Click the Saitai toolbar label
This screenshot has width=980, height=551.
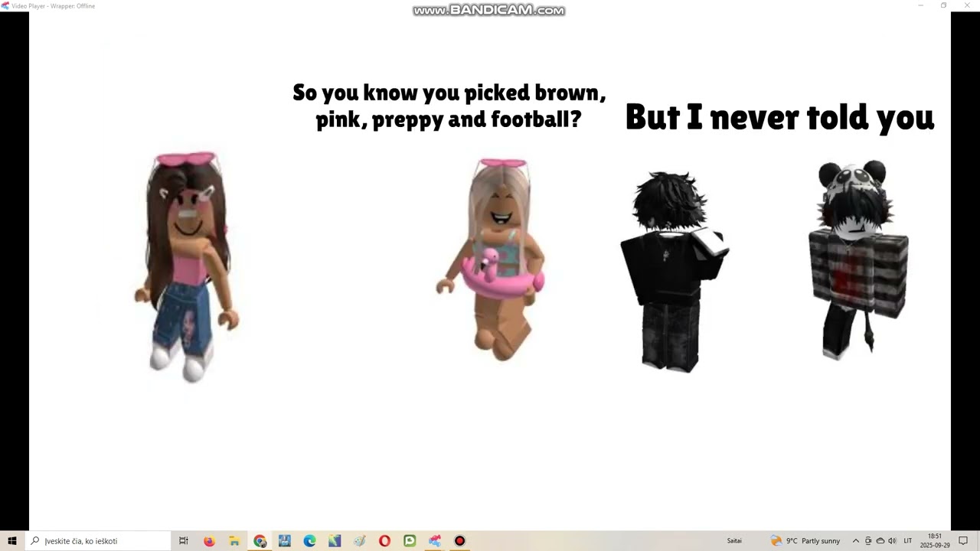tap(734, 541)
